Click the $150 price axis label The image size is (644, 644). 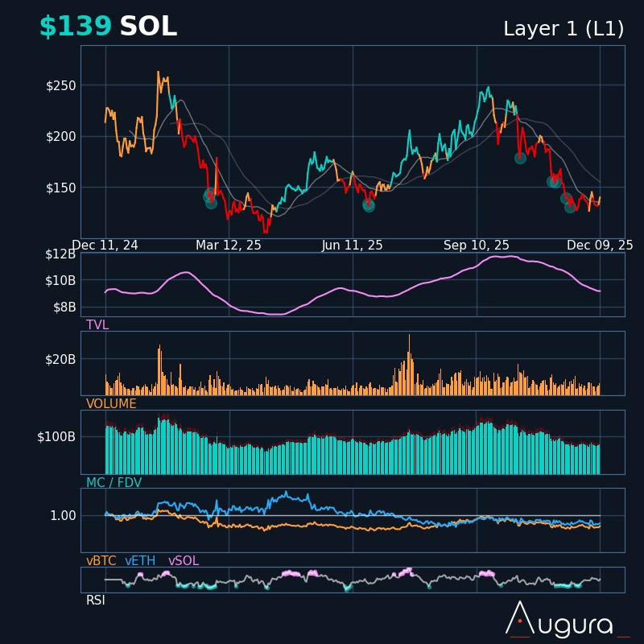(x=61, y=188)
